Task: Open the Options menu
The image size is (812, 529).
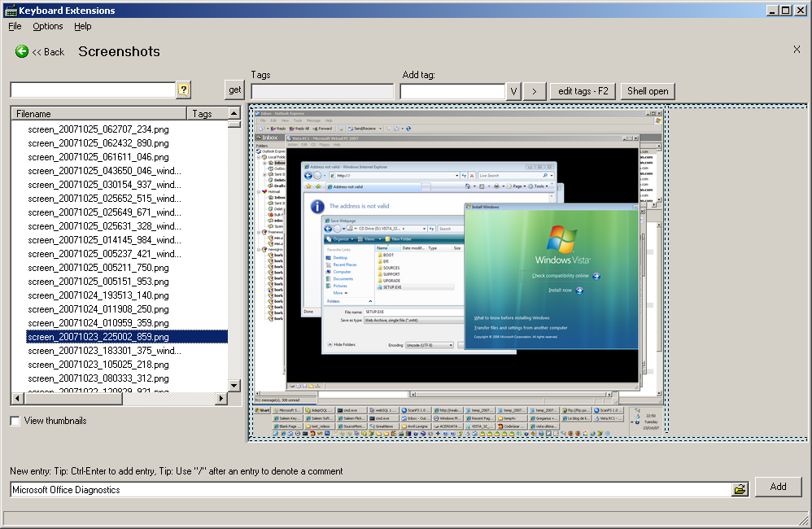Action: coord(47,26)
